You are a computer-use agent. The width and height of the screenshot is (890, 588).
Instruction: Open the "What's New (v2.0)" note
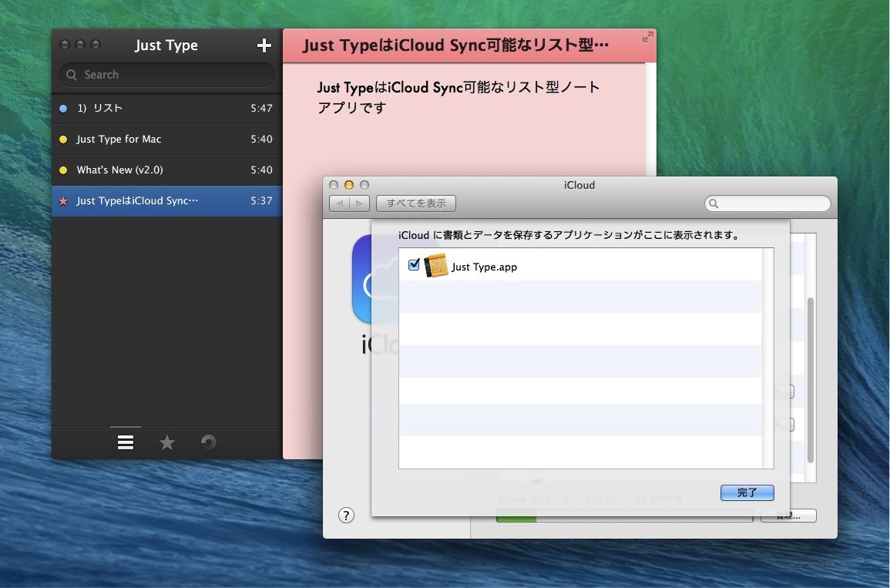(x=167, y=170)
